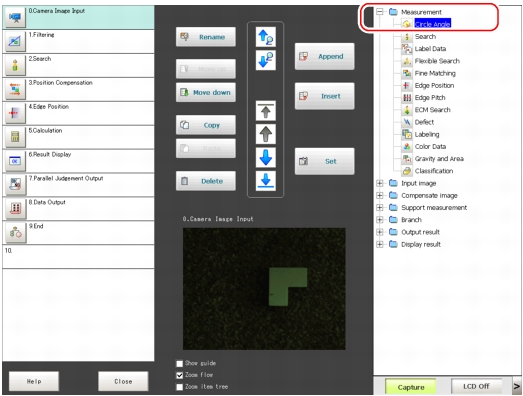Click the Move down button

(x=206, y=92)
